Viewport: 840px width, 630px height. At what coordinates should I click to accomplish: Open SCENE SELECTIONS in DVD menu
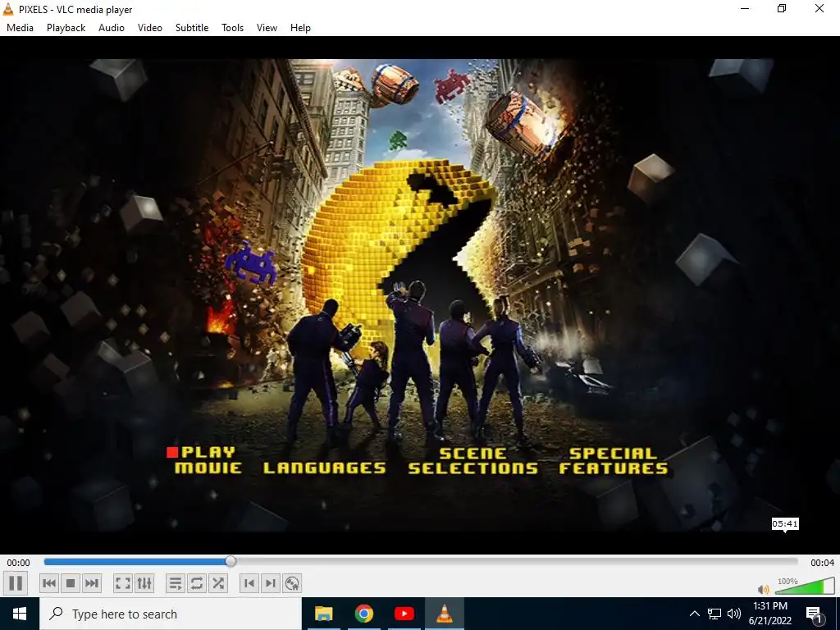coord(473,461)
